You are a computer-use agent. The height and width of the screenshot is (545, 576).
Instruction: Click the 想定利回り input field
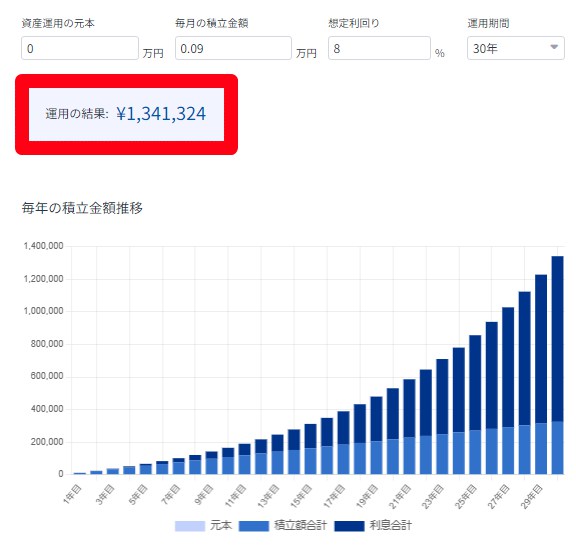pyautogui.click(x=379, y=48)
